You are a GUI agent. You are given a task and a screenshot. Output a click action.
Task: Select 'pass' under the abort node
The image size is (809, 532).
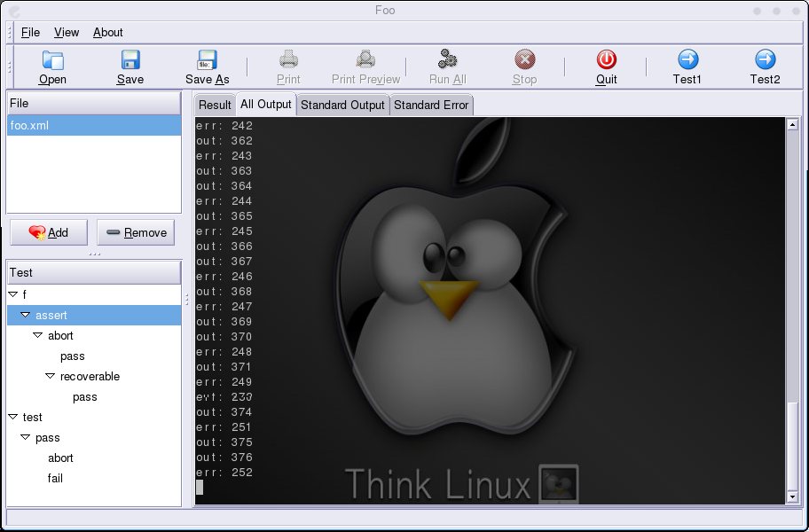pos(72,356)
